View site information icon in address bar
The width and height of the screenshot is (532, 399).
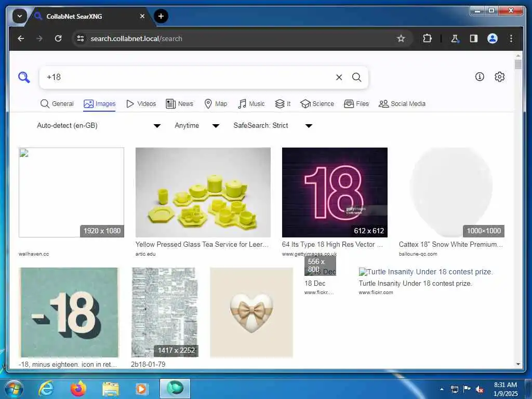pos(81,38)
